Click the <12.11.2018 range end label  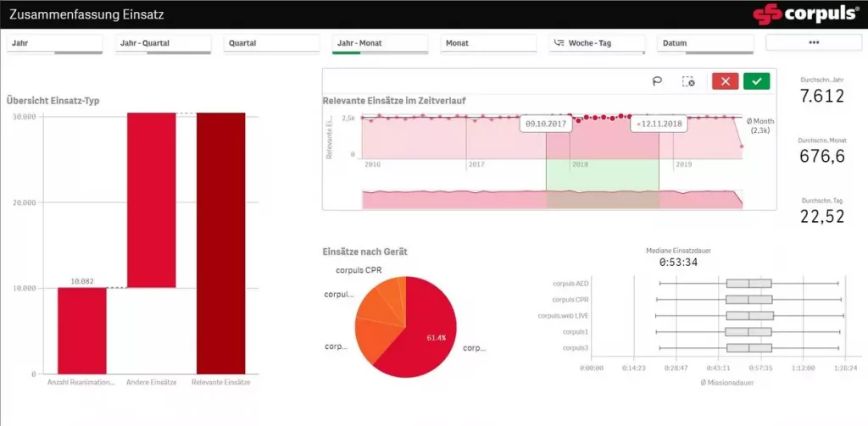coord(659,124)
